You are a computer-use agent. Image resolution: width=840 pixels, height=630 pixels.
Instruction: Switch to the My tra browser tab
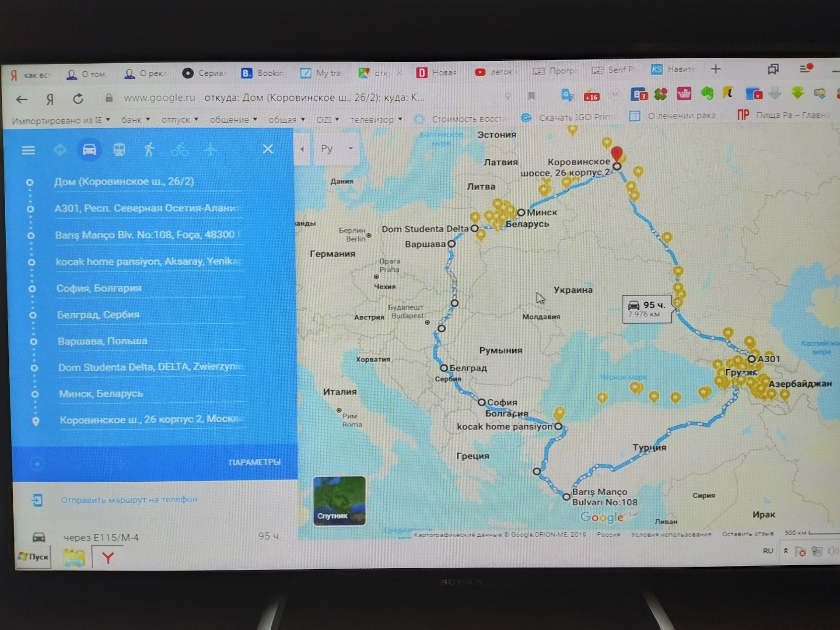click(321, 73)
